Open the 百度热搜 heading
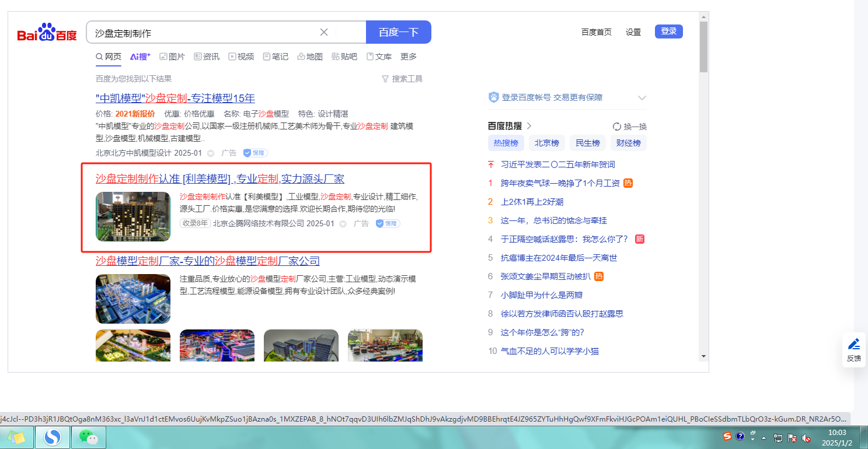 [510, 126]
